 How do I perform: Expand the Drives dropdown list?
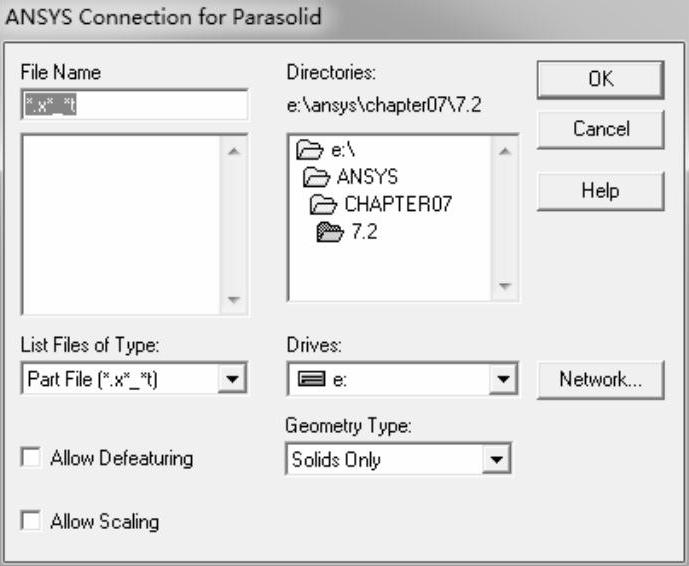[x=503, y=380]
